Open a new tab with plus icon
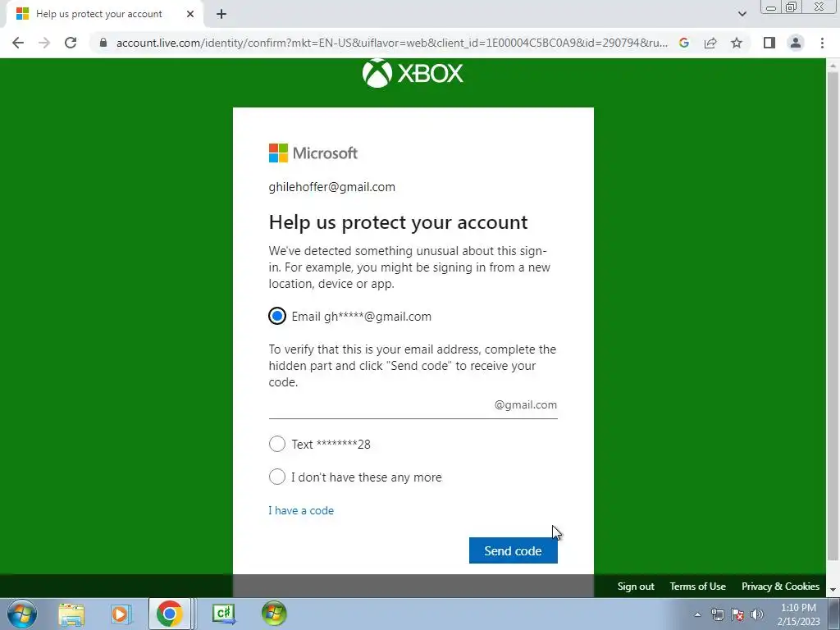This screenshot has width=840, height=630. [221, 15]
